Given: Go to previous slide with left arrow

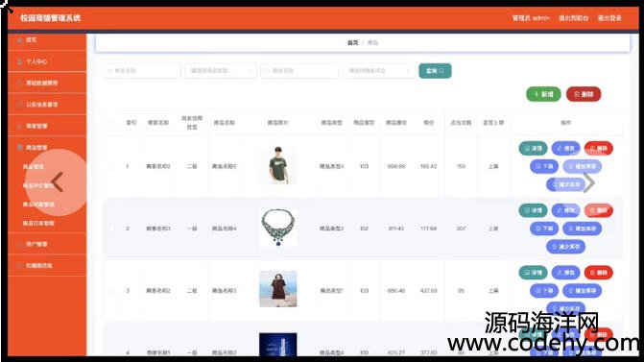Looking at the screenshot, I should [x=57, y=182].
